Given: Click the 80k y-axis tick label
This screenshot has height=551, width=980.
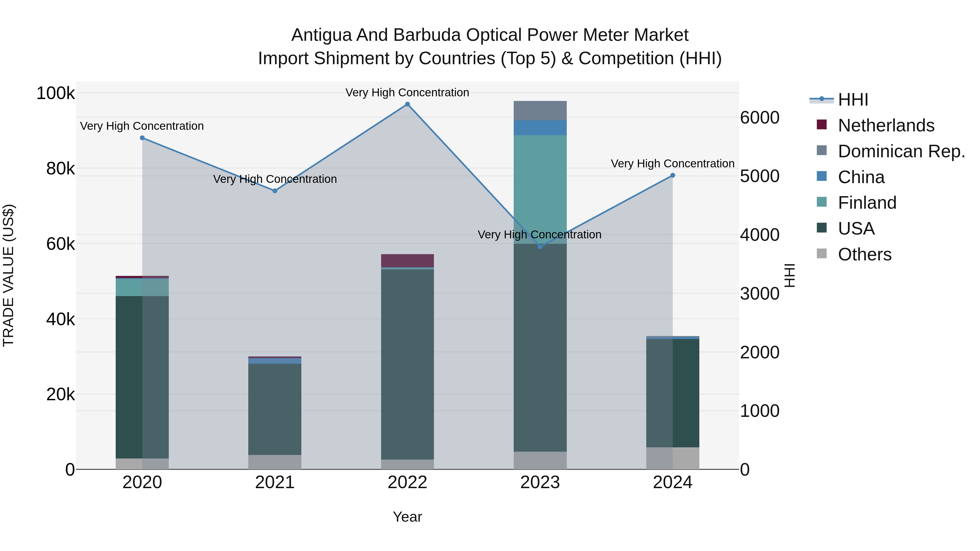Looking at the screenshot, I should point(61,168).
